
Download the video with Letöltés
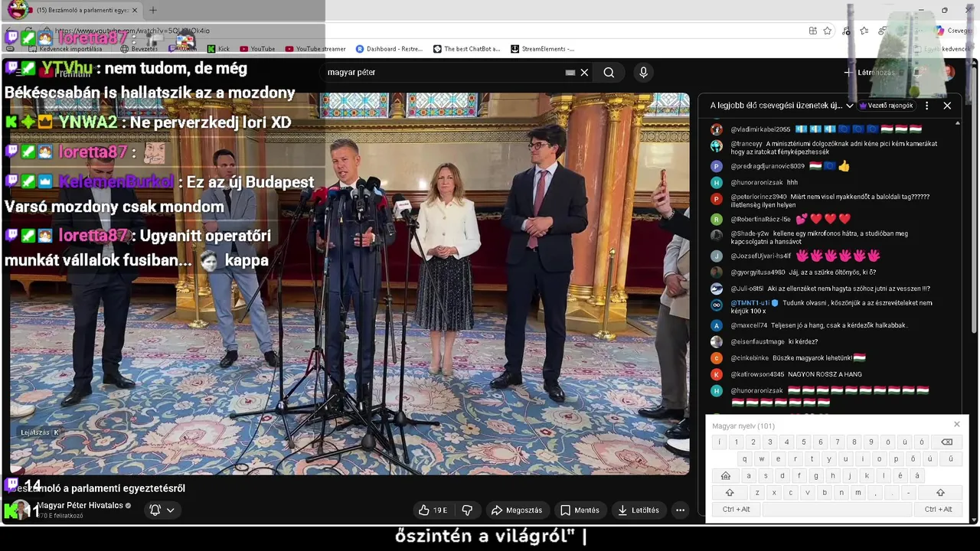click(x=639, y=510)
